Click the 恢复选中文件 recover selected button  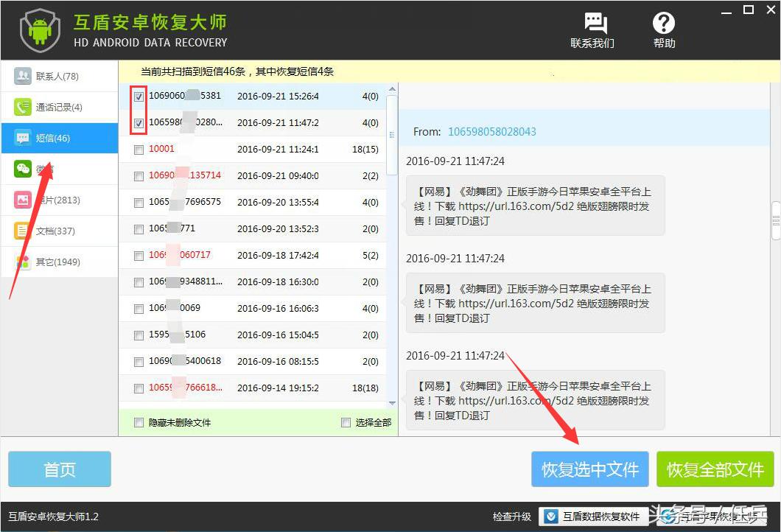[589, 469]
